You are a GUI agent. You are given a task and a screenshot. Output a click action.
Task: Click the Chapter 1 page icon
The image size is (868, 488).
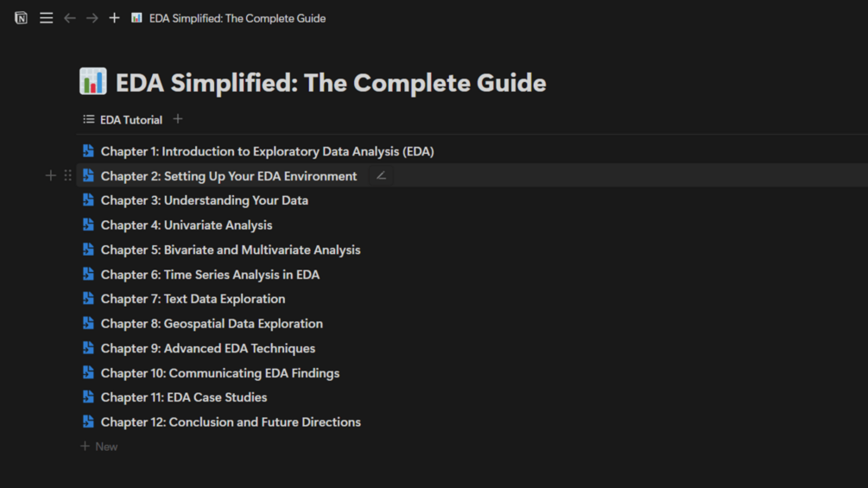point(88,151)
